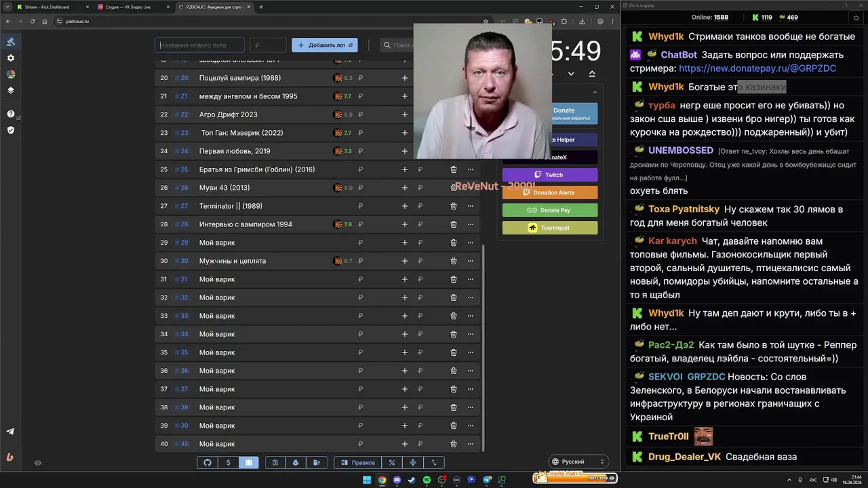This screenshot has height=488, width=868.
Task: Select the divide icon in the bottom toolbar
Action: click(413, 462)
